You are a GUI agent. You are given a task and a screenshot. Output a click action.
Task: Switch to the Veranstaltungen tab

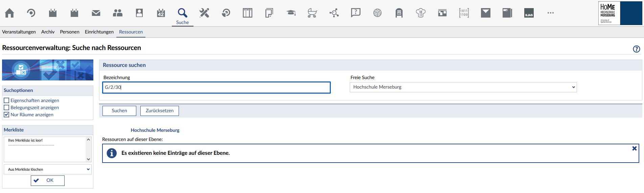pos(19,32)
